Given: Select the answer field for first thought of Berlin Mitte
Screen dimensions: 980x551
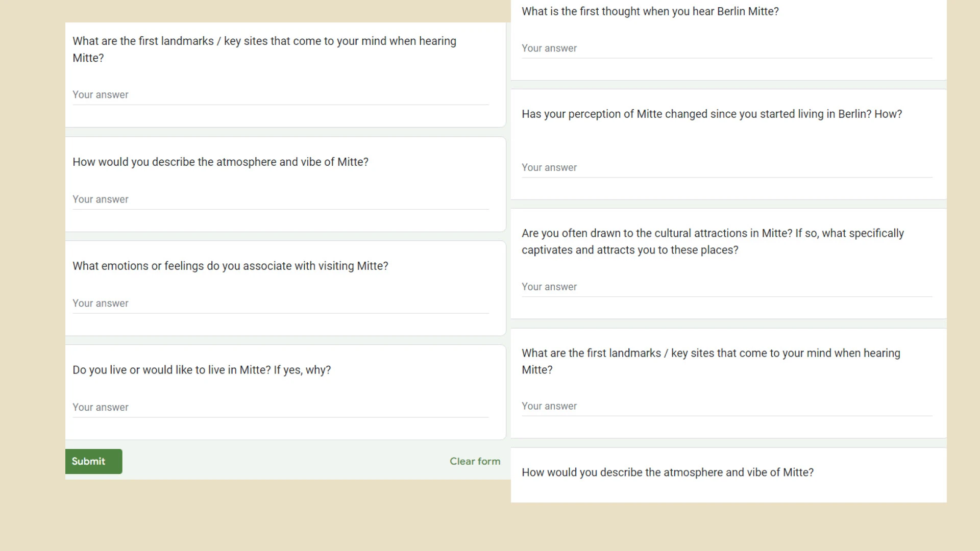Looking at the screenshot, I should [x=726, y=48].
